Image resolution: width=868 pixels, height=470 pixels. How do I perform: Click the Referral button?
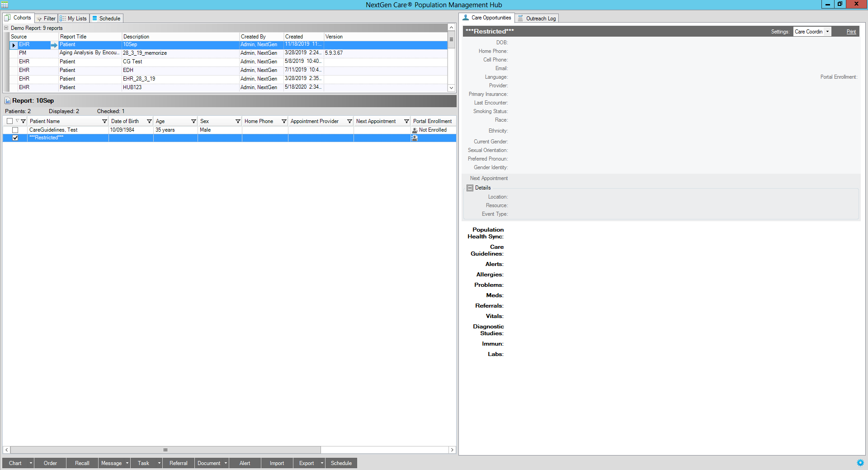click(179, 463)
